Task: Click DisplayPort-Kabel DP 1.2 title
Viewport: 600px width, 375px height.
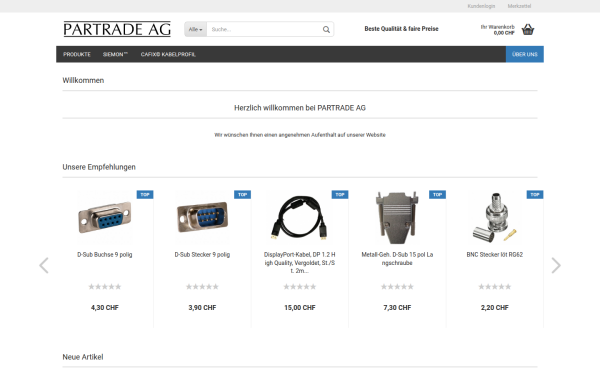Action: 300,262
